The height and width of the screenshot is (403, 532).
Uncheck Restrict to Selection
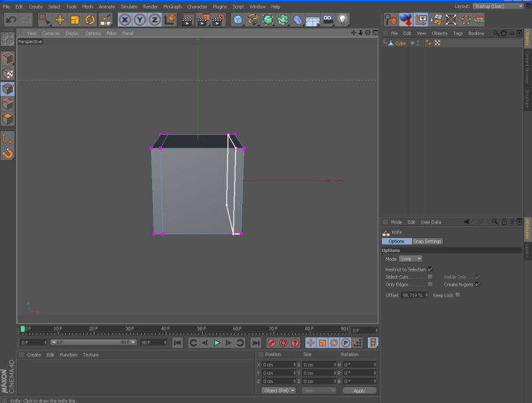tap(430, 269)
